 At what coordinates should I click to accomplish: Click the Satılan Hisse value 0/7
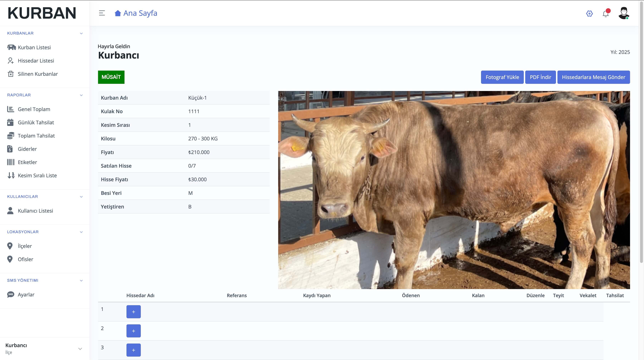(192, 166)
